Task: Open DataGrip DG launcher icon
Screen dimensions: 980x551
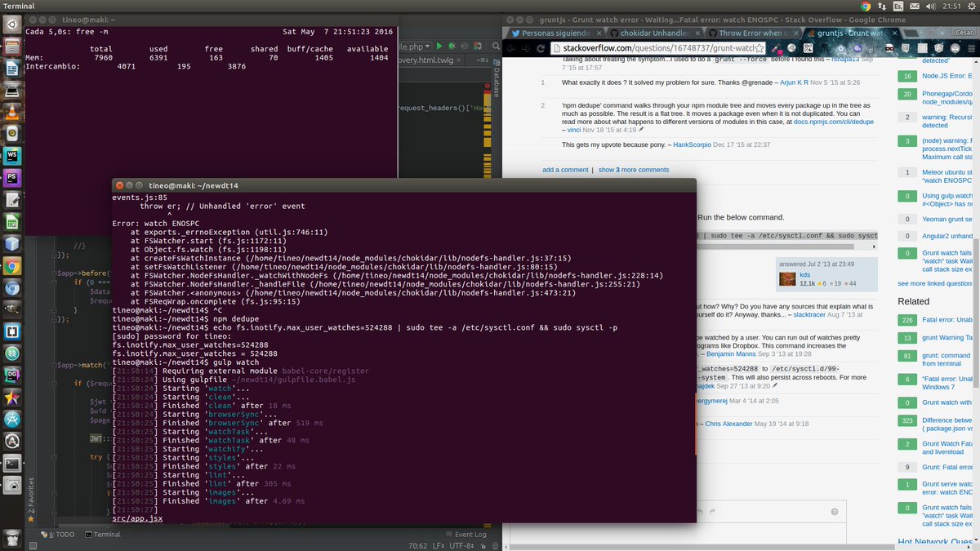Action: [x=12, y=375]
